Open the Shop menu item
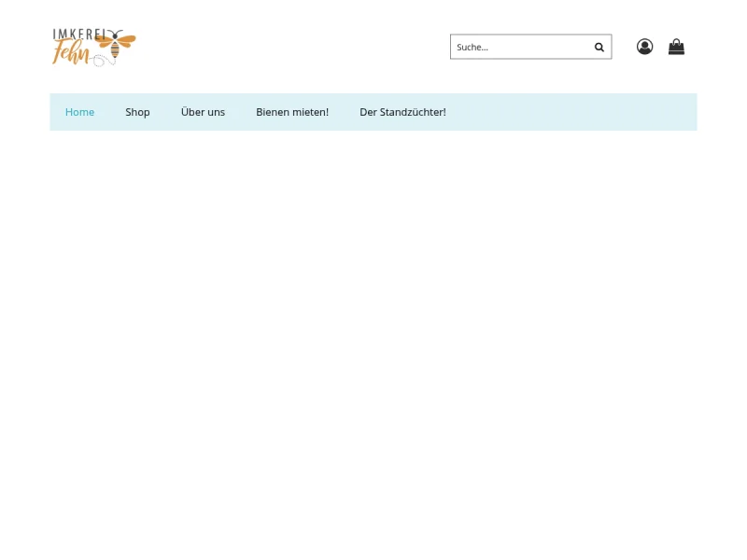The height and width of the screenshot is (560, 747). pyautogui.click(x=137, y=112)
